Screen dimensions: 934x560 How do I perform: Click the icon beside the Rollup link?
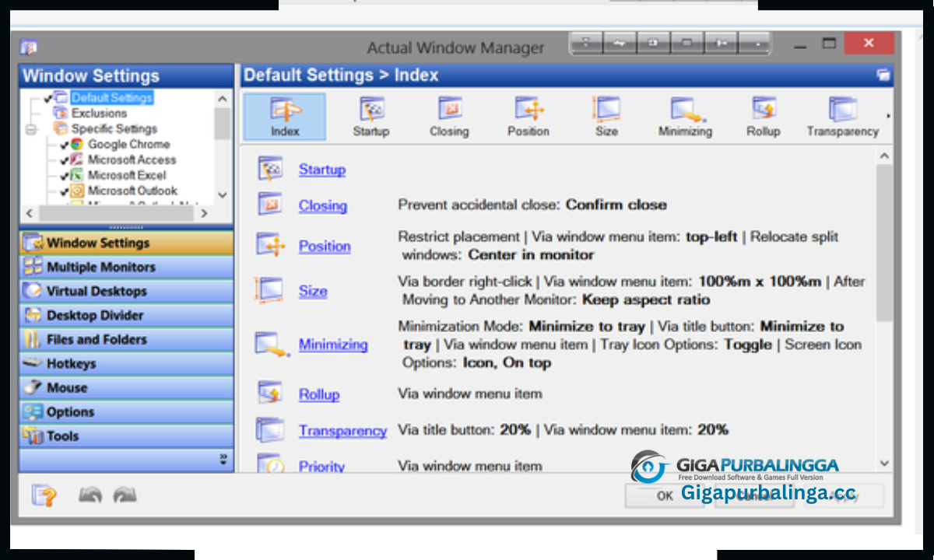tap(270, 394)
